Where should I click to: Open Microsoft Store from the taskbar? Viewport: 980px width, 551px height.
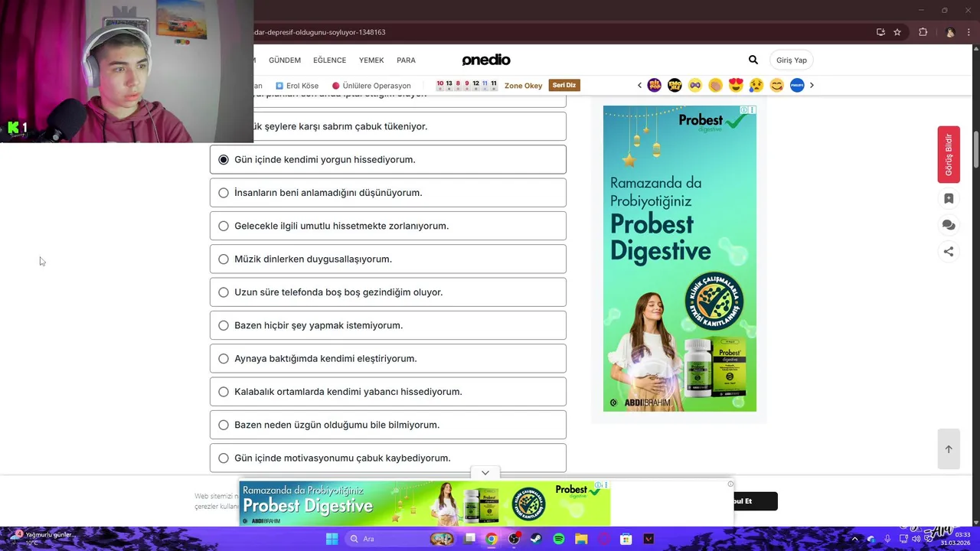pyautogui.click(x=626, y=539)
